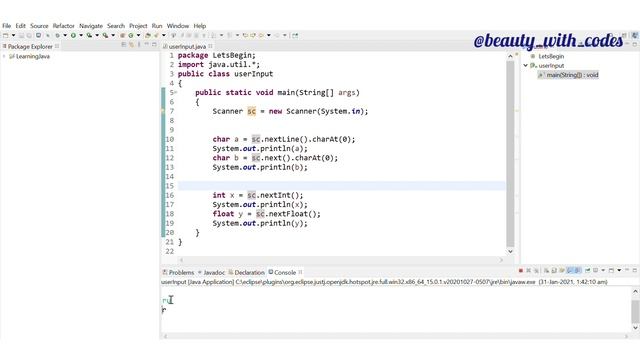Open the Display Selected Console dropdown
Screen dimensions: 640x360
[x=603, y=271]
